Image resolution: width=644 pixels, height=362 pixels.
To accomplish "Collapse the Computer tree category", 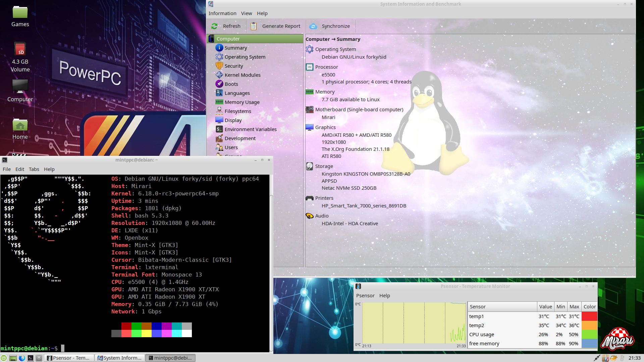I will tap(228, 39).
